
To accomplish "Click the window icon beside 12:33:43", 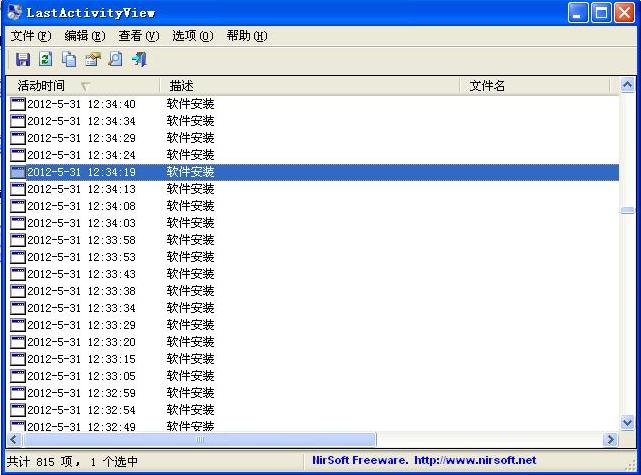I will pyautogui.click(x=18, y=274).
